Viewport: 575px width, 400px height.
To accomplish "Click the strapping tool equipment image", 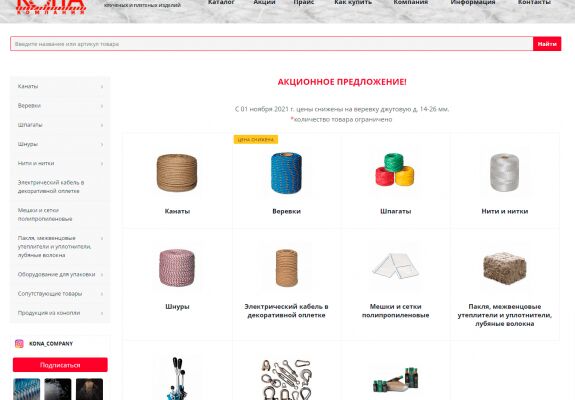I will [177, 379].
